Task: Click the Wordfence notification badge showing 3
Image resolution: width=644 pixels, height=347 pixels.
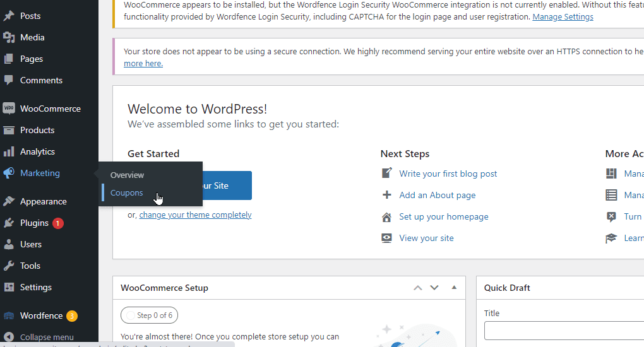Action: (72, 316)
